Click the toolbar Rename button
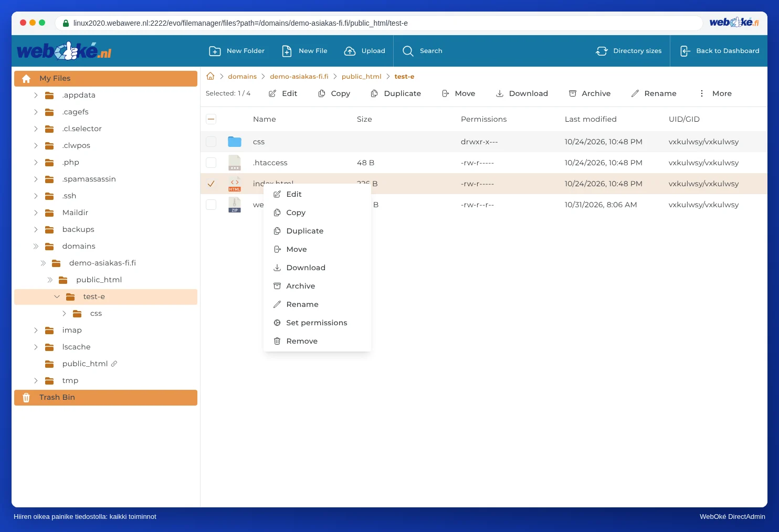The height and width of the screenshot is (532, 779). click(x=654, y=93)
